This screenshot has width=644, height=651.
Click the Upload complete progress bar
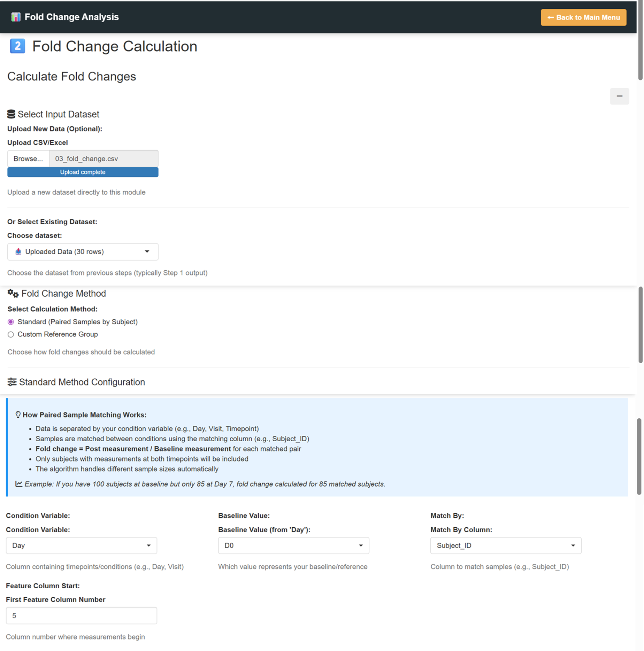click(83, 172)
